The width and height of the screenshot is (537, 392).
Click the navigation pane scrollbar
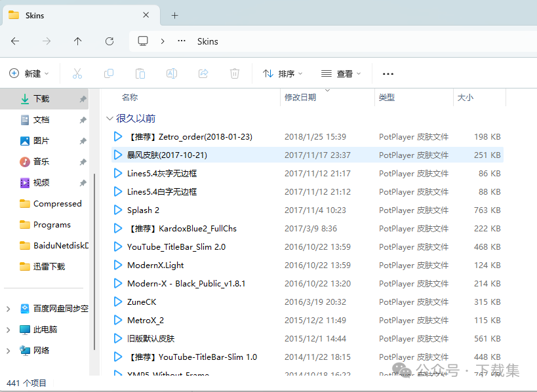point(94,262)
